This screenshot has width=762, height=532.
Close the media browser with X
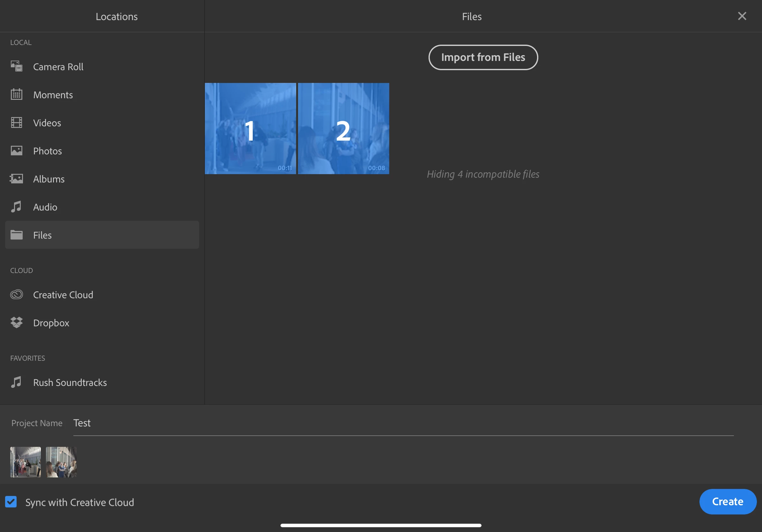[742, 16]
